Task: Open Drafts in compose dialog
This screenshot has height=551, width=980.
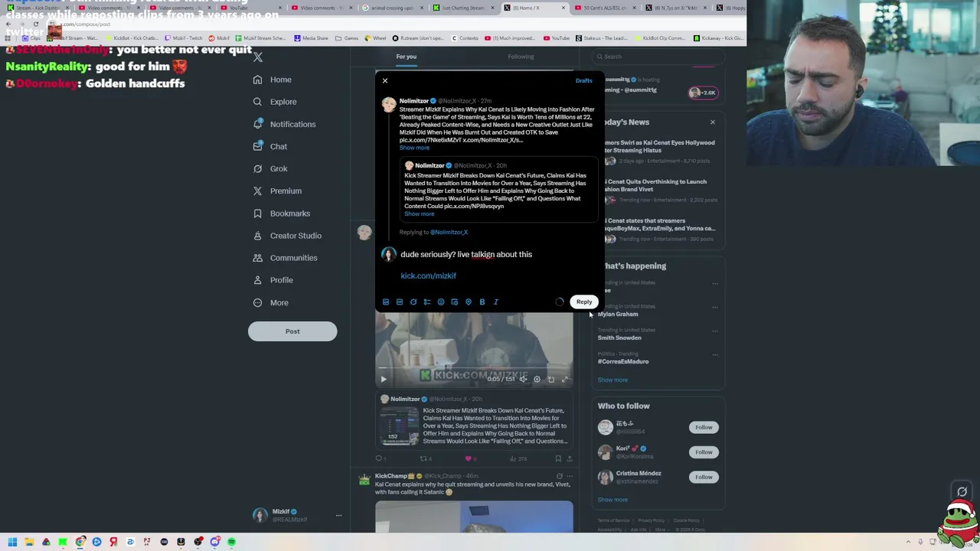Action: pos(583,80)
